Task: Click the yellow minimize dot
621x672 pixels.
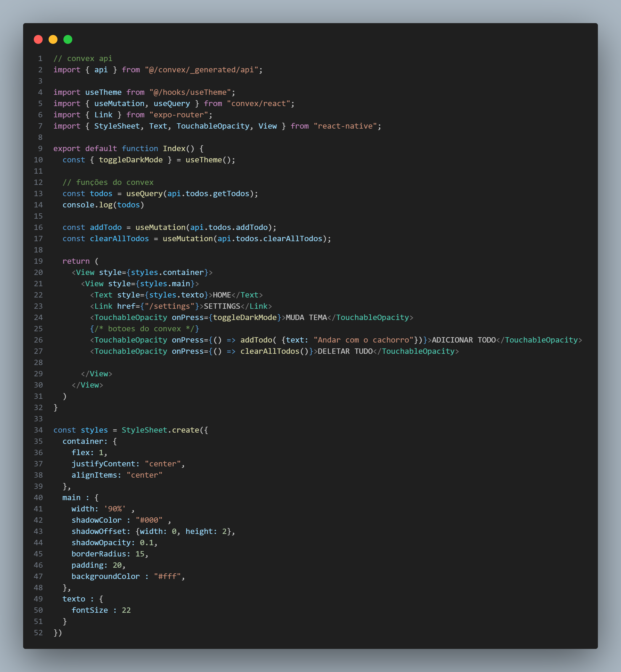Action: [53, 40]
